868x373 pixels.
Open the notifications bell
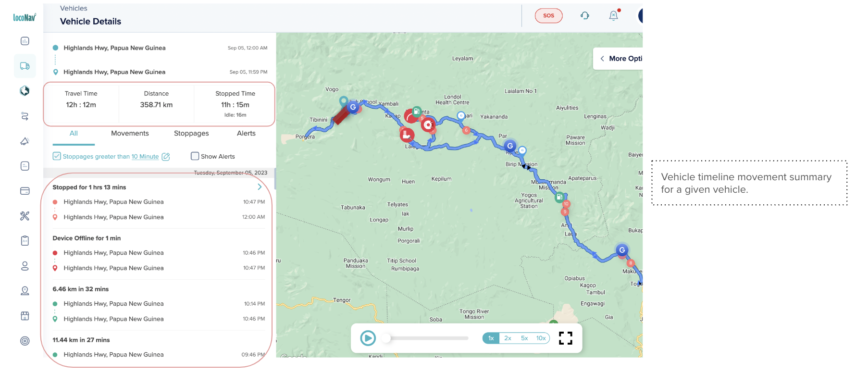coord(613,16)
